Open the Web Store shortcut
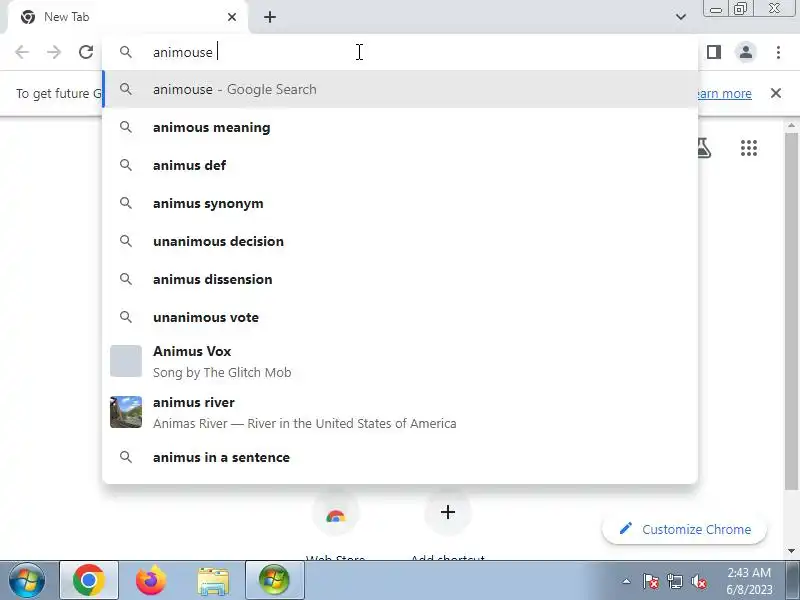 (x=335, y=516)
